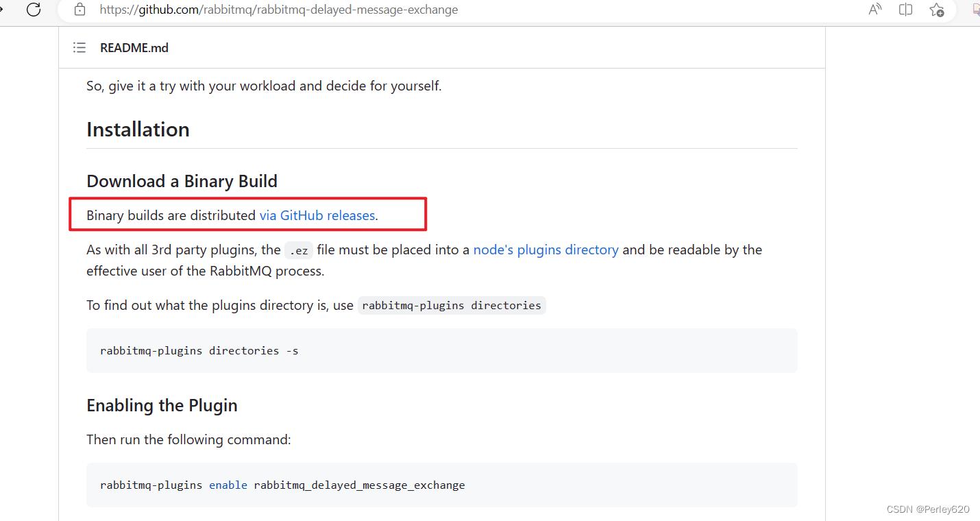
Task: Open the site info lock icon
Action: click(x=80, y=10)
